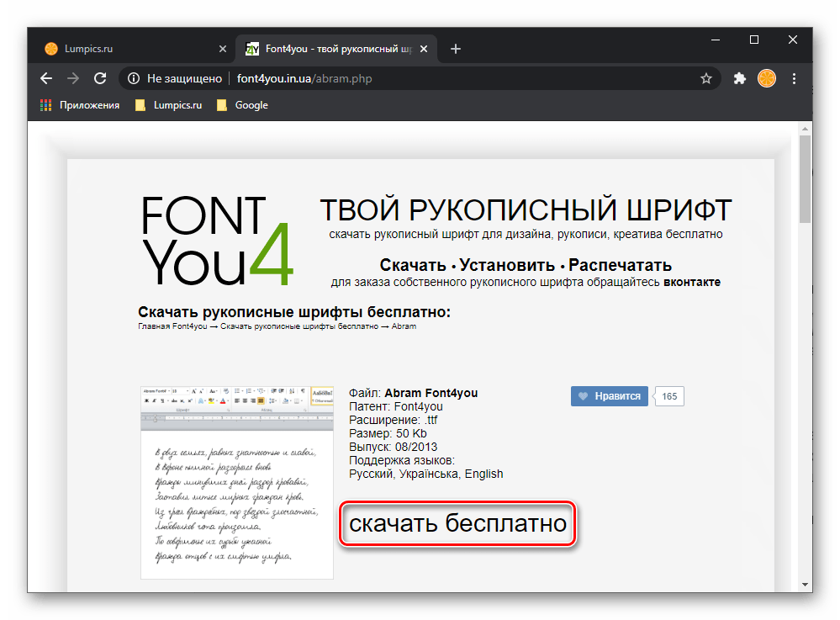Switch to the Lumpics.ru tab

coord(126,49)
